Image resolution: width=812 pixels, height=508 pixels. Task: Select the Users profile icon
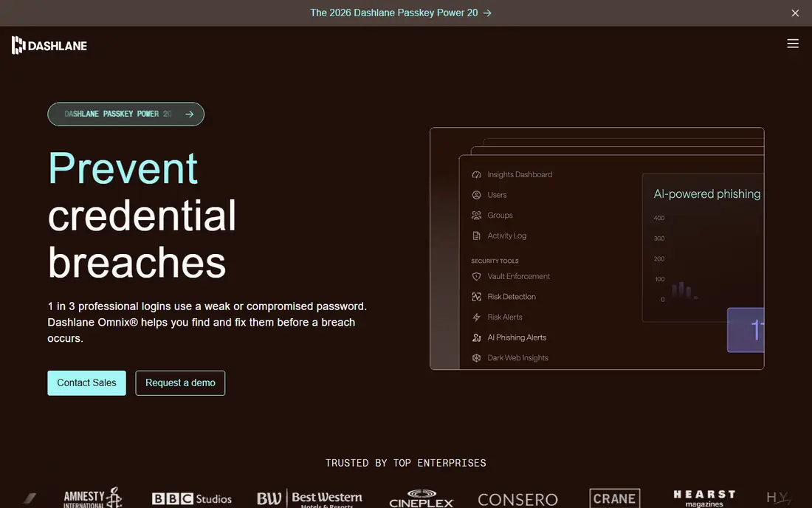(476, 195)
